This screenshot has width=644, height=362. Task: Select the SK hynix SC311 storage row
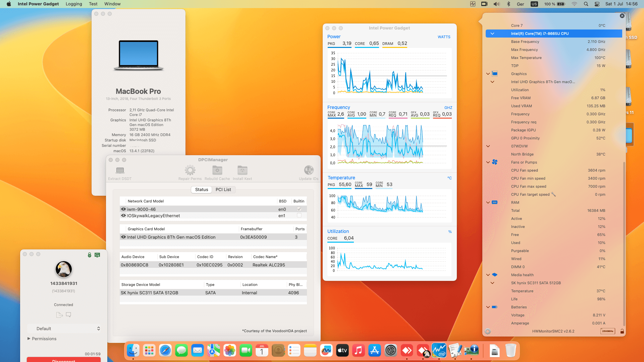click(x=213, y=293)
